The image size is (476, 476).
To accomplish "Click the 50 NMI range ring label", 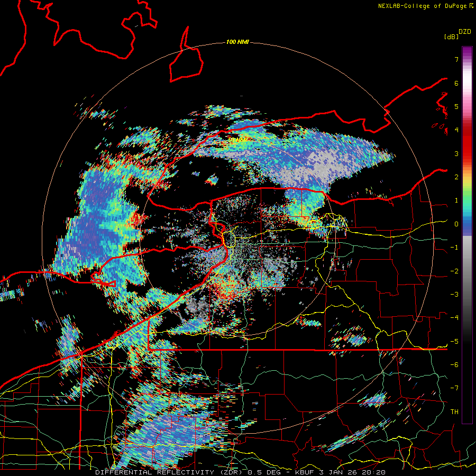I will 237,140.
